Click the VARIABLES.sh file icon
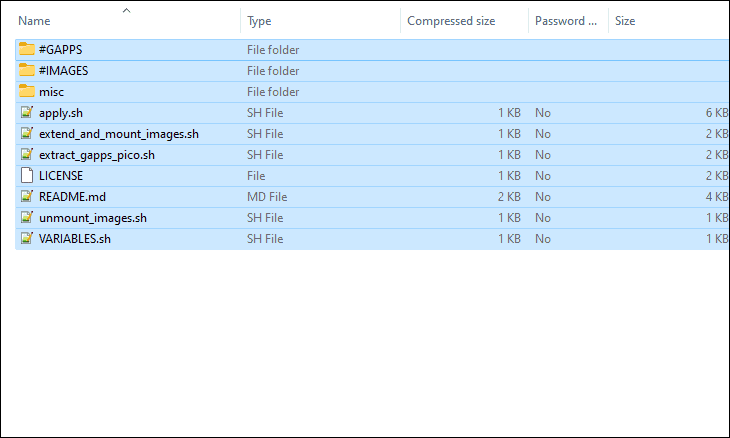This screenshot has height=438, width=730. coord(27,238)
